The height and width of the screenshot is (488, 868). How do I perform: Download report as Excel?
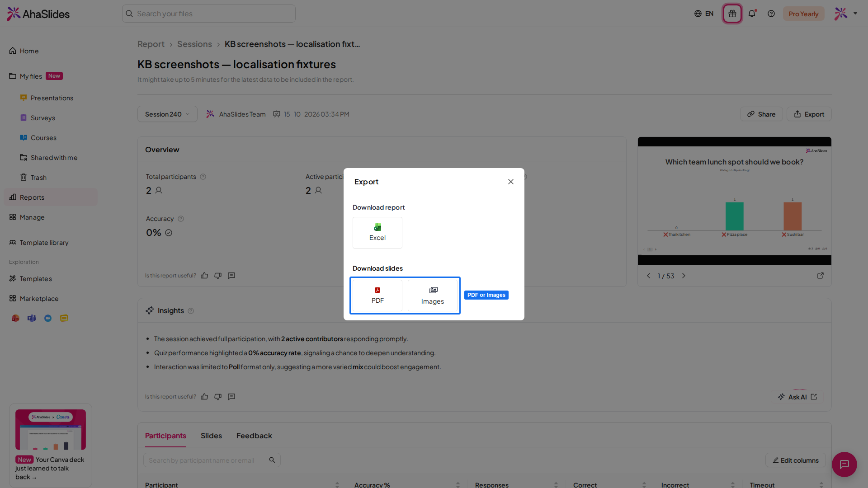[x=377, y=232]
